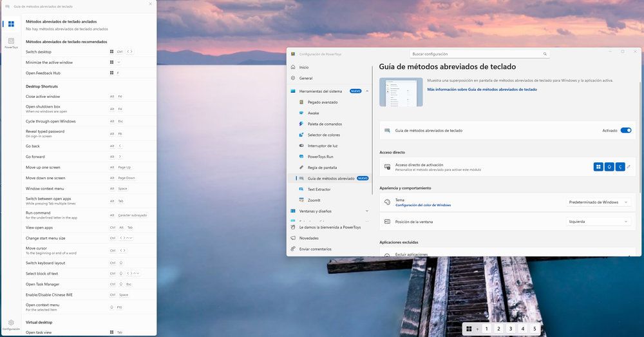Click 'Cycle through open Windows' row
The height and width of the screenshot is (337, 644).
[x=88, y=121]
